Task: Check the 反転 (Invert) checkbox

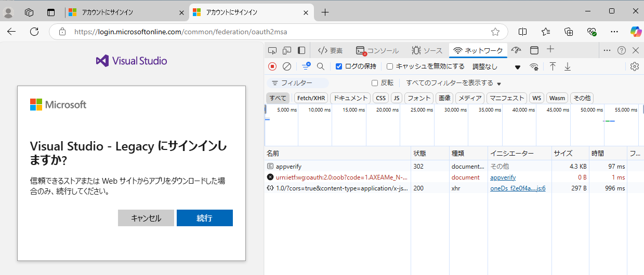Action: pos(375,83)
